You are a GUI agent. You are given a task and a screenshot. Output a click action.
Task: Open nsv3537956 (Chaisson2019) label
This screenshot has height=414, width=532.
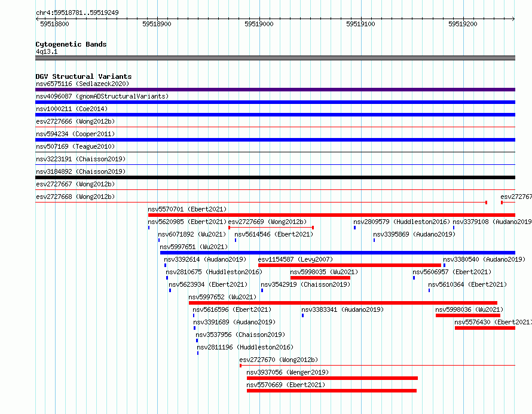[x=240, y=335]
